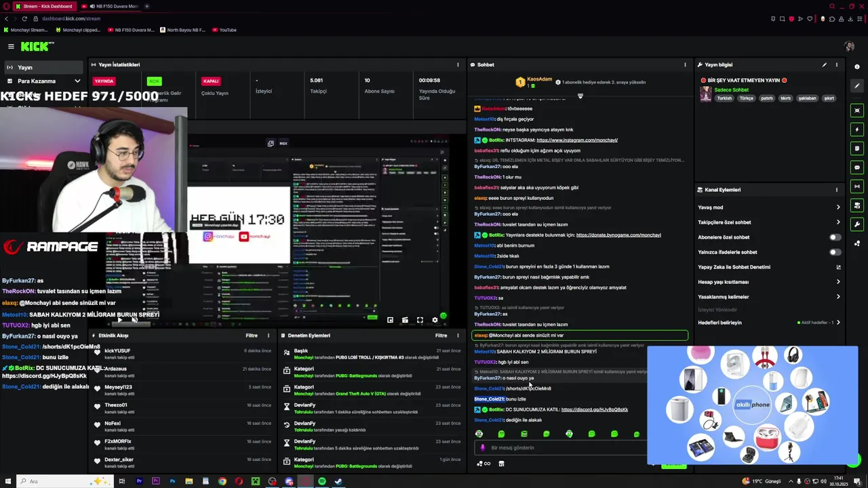Click the bubbles icon at right sidebar bottom
This screenshot has height=488, width=868.
point(857,243)
